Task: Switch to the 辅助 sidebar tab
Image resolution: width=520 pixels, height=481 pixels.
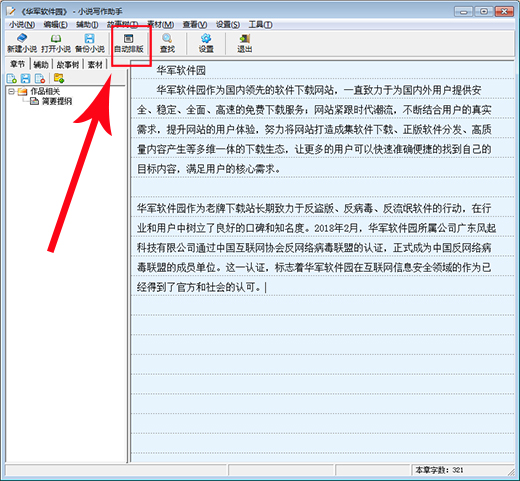Action: coord(41,64)
